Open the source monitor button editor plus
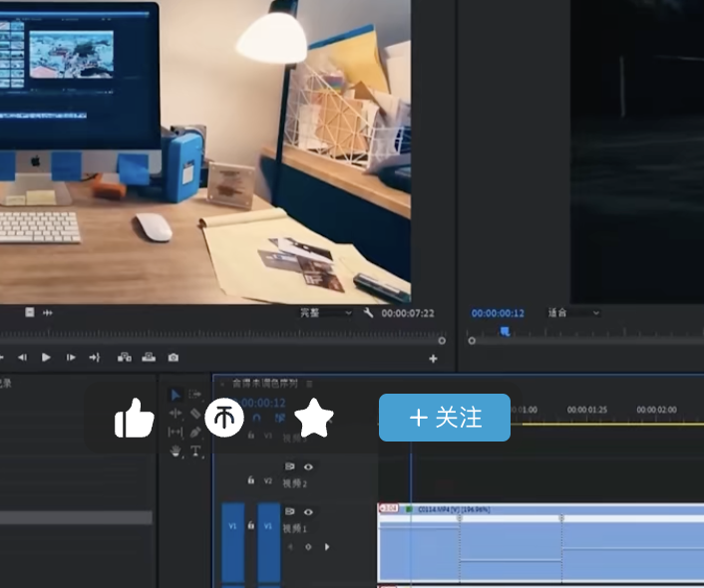This screenshot has height=588, width=704. tap(433, 359)
